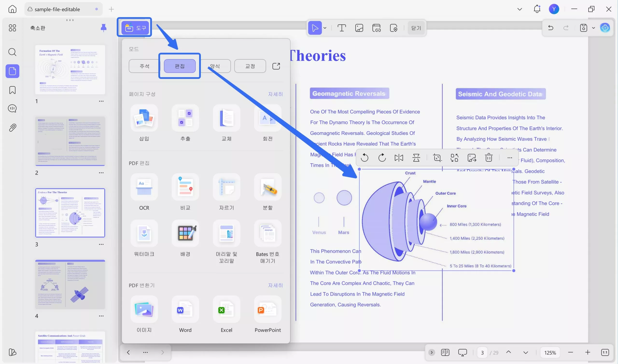
Task: Click the More (자세히) link for page organization
Action: tap(275, 94)
